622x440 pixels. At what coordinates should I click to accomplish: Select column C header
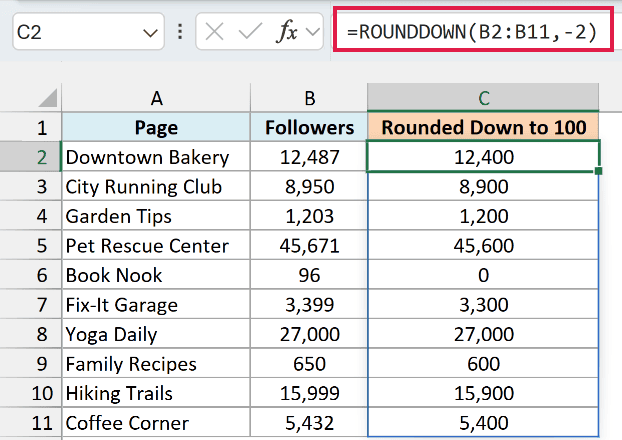point(483,98)
